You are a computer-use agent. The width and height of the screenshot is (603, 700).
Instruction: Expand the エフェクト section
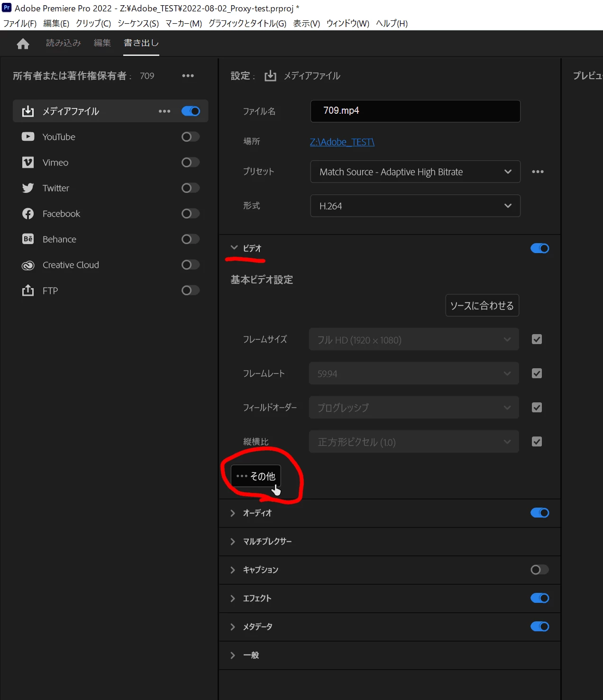pos(233,599)
